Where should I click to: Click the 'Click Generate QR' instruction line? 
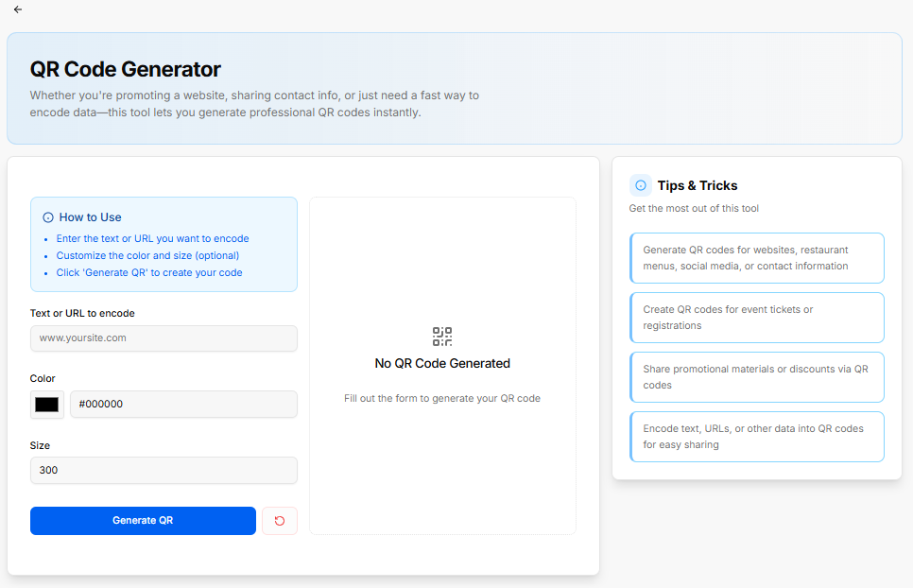pyautogui.click(x=149, y=272)
